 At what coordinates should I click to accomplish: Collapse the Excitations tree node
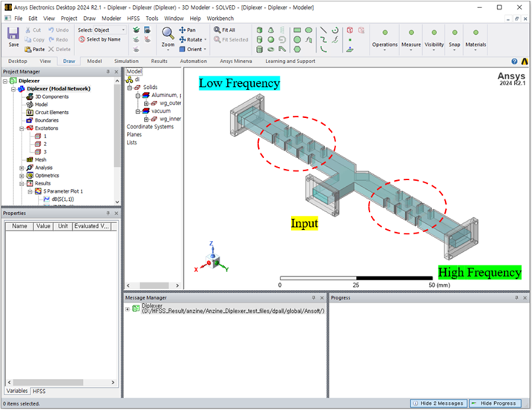(22, 128)
